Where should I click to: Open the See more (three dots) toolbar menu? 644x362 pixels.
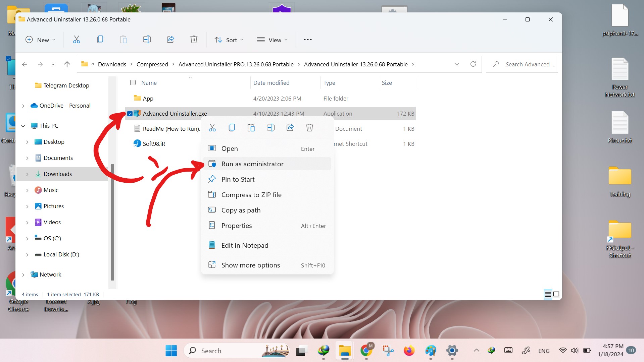308,40
